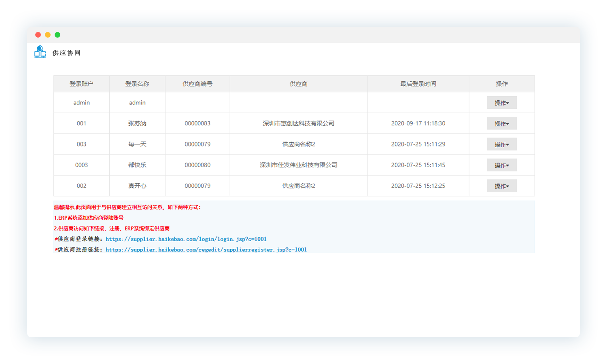Open the supplier login link URL

click(x=186, y=239)
